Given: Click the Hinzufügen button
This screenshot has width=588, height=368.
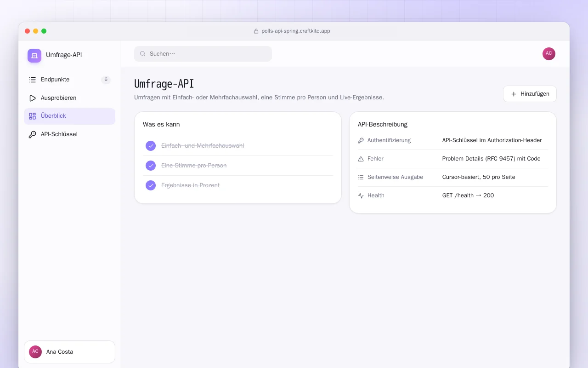Looking at the screenshot, I should [x=530, y=94].
